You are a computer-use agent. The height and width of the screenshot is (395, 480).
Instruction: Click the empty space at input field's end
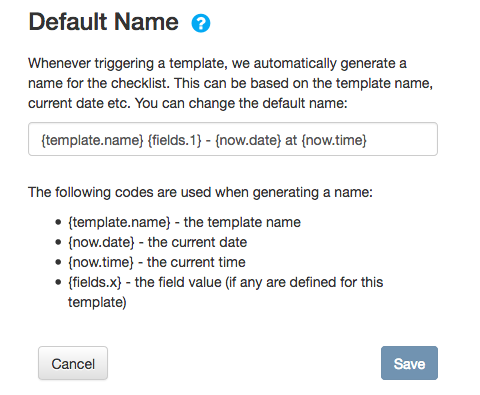402,139
